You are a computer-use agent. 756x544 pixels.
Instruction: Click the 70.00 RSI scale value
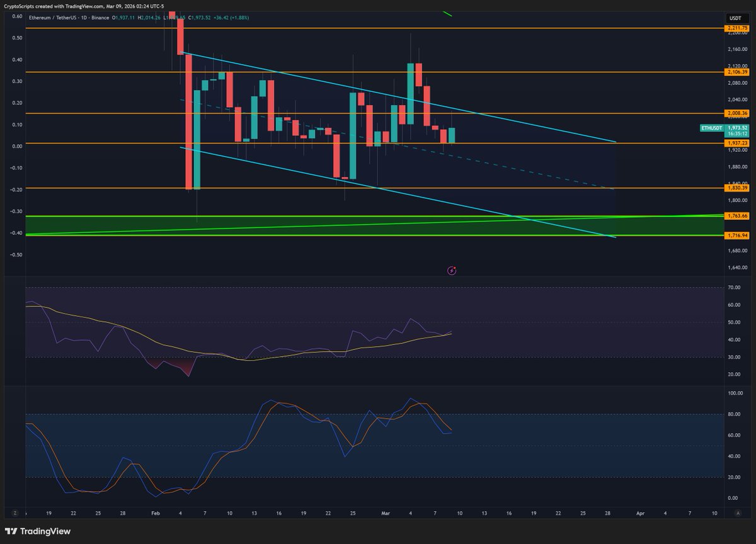click(733, 288)
